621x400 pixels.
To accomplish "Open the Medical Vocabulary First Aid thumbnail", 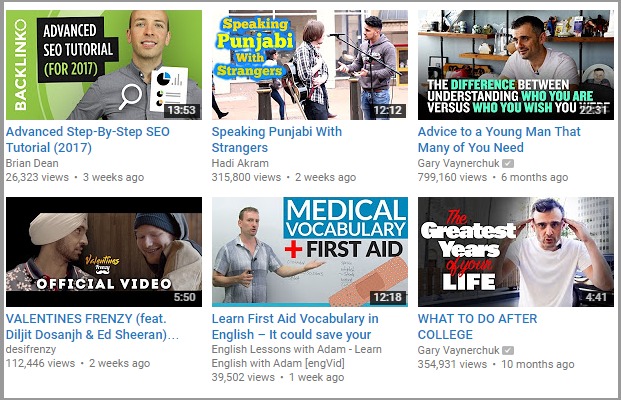I will coord(310,252).
